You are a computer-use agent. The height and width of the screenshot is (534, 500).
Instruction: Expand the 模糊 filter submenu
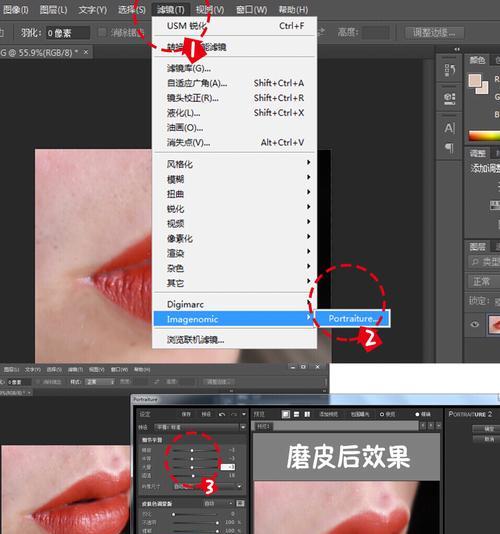pyautogui.click(x=235, y=178)
